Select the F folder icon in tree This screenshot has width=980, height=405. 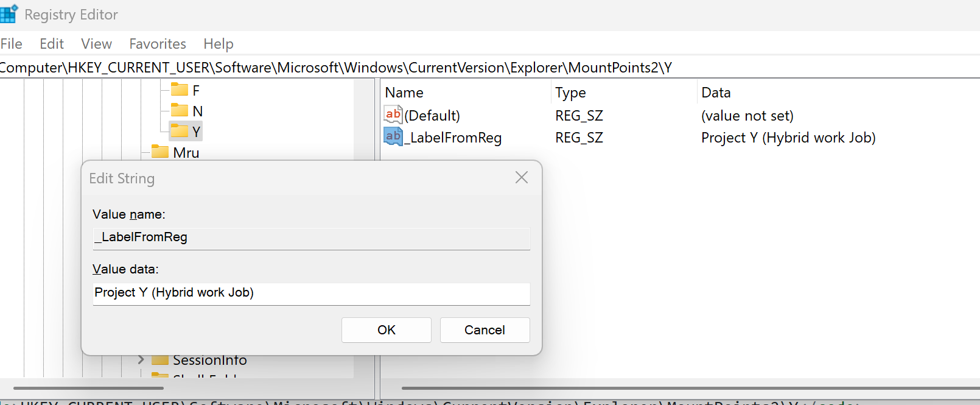click(180, 90)
